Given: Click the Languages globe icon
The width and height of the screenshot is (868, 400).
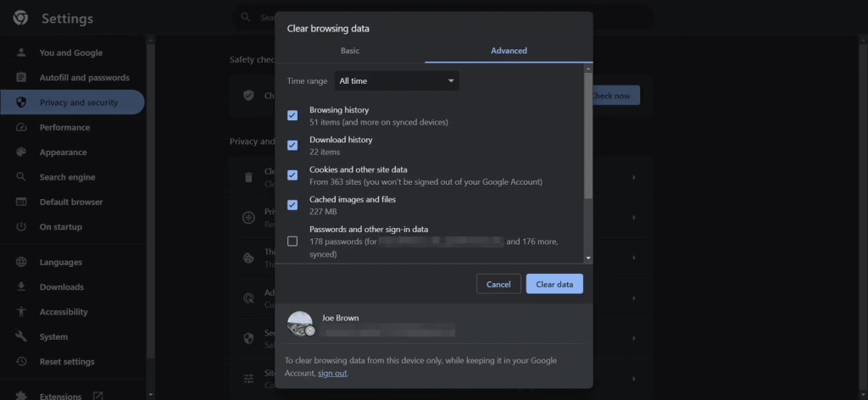Looking at the screenshot, I should (21, 262).
